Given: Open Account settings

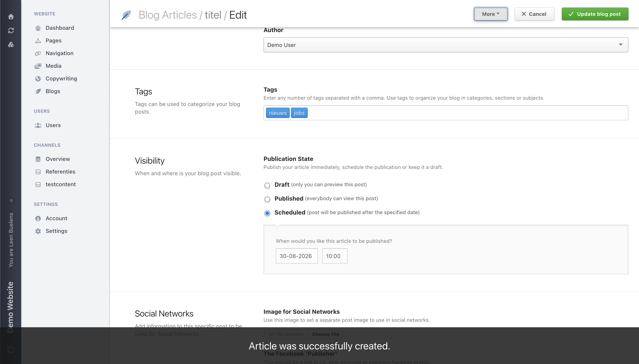Looking at the screenshot, I should pyautogui.click(x=56, y=218).
